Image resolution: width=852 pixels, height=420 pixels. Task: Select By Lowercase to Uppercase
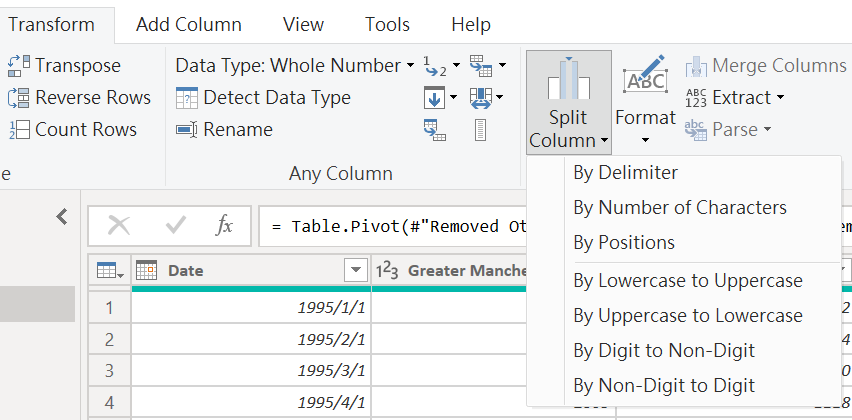(x=684, y=280)
